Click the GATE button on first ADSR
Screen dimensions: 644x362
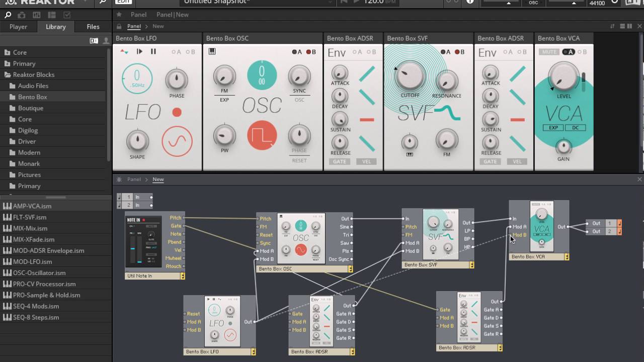point(340,161)
